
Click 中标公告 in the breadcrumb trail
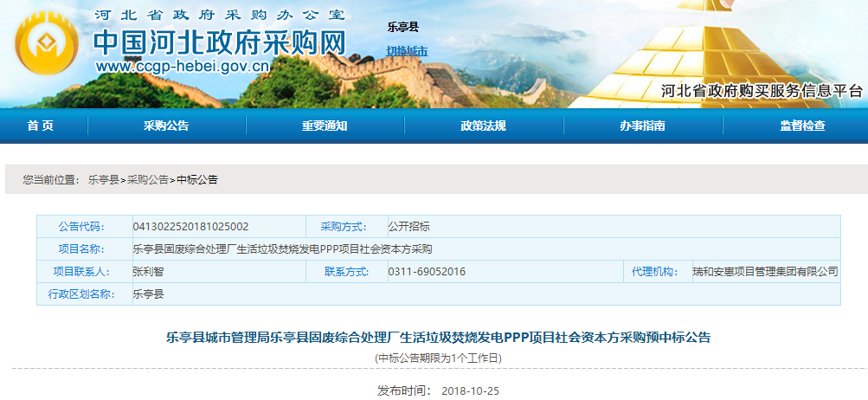[x=197, y=180]
